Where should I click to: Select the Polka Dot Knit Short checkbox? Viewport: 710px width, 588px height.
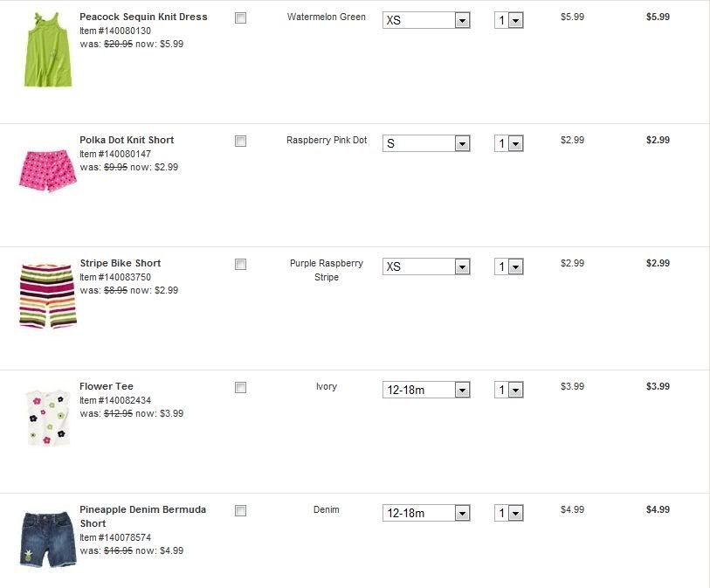(241, 141)
